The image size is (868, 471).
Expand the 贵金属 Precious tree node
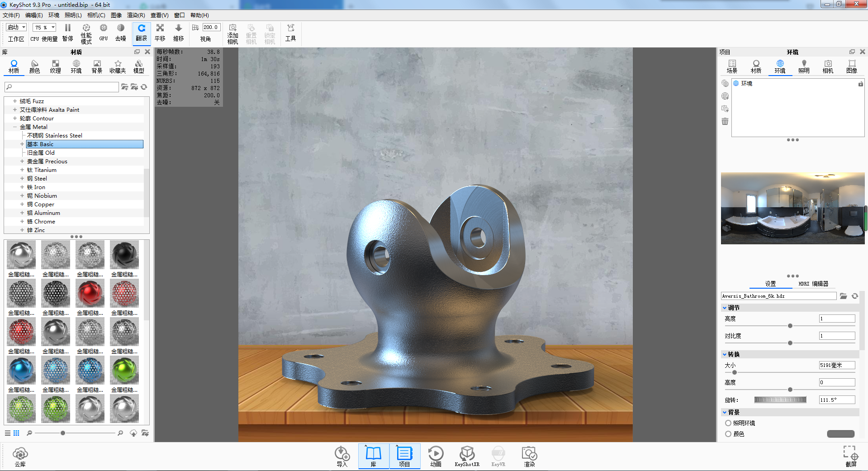pyautogui.click(x=22, y=161)
